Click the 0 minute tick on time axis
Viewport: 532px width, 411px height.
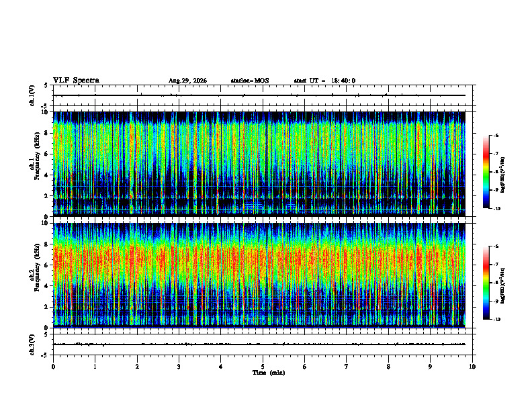[53, 367]
